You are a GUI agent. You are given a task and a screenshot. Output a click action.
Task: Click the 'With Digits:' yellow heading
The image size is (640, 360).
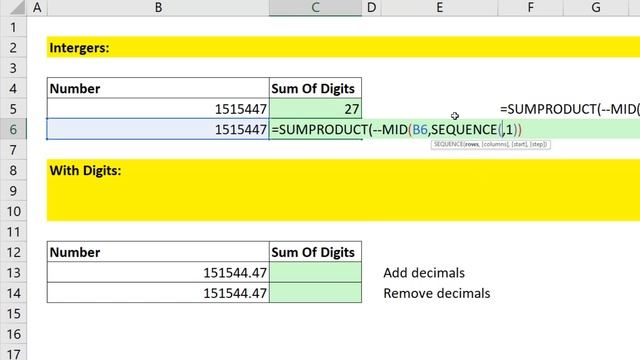343,190
